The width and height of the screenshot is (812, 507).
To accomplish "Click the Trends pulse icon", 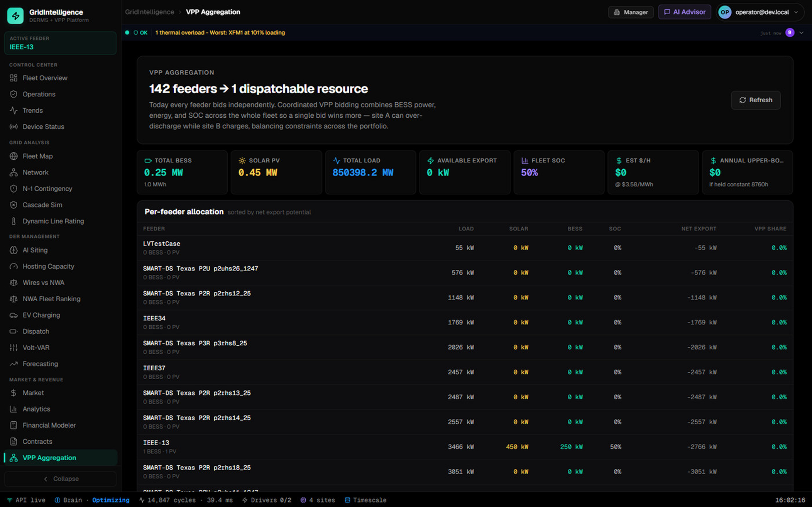I will tap(14, 110).
